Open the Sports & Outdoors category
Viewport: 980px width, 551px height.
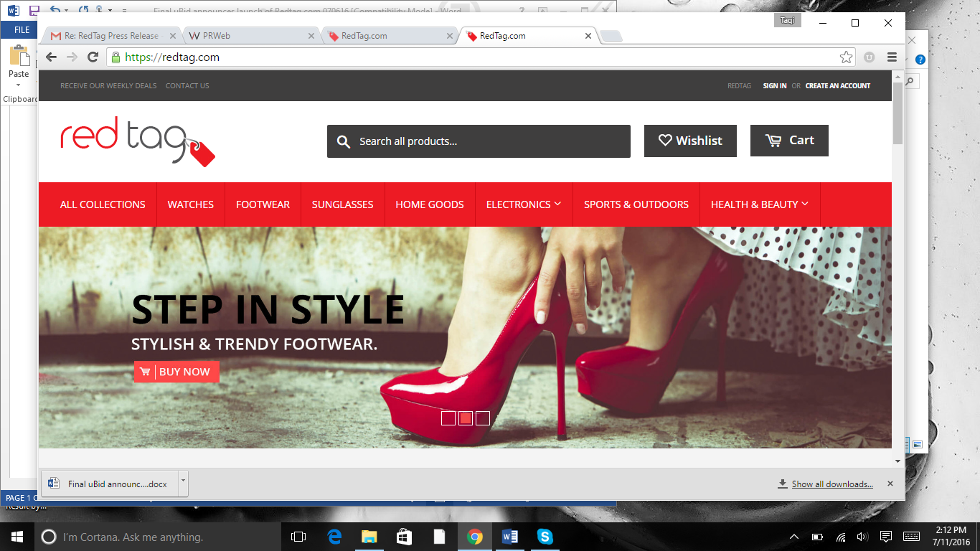(636, 204)
